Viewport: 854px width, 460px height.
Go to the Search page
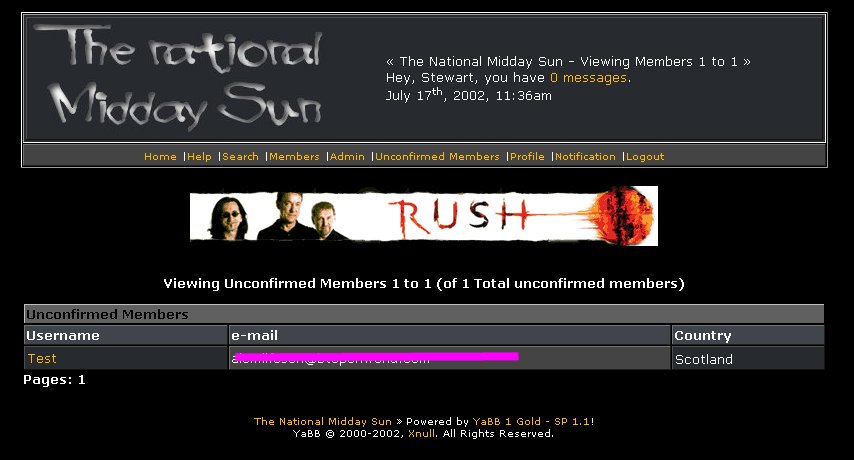coord(240,156)
